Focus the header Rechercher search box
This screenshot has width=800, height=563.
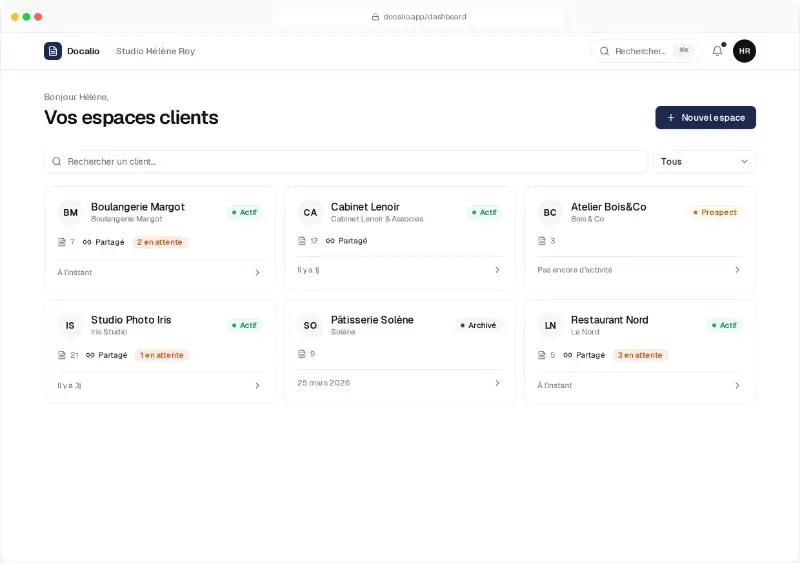coord(645,51)
